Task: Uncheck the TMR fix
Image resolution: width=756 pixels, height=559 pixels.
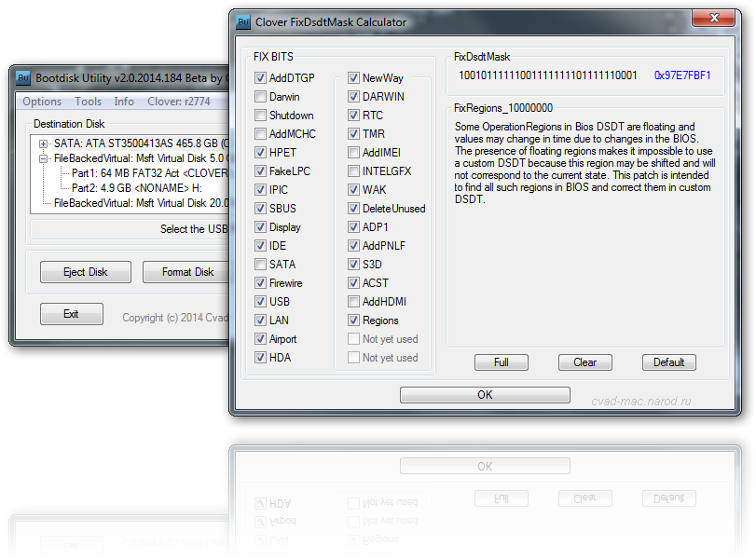Action: (353, 133)
